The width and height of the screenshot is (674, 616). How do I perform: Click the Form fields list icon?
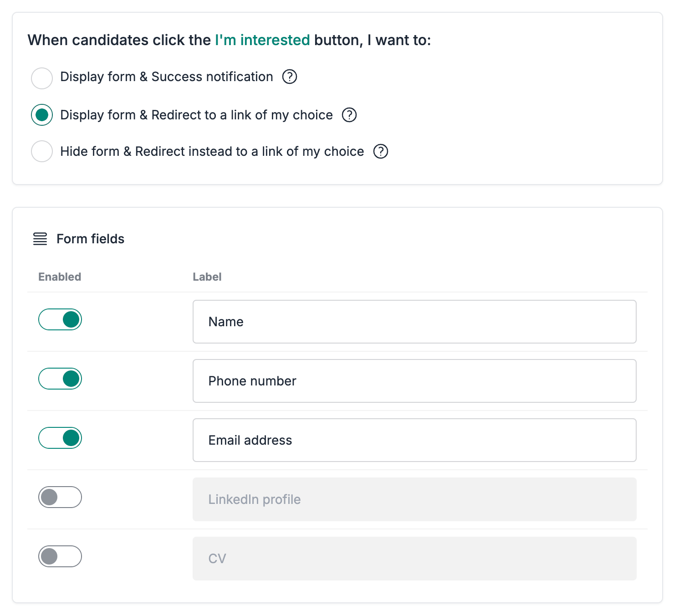point(40,239)
